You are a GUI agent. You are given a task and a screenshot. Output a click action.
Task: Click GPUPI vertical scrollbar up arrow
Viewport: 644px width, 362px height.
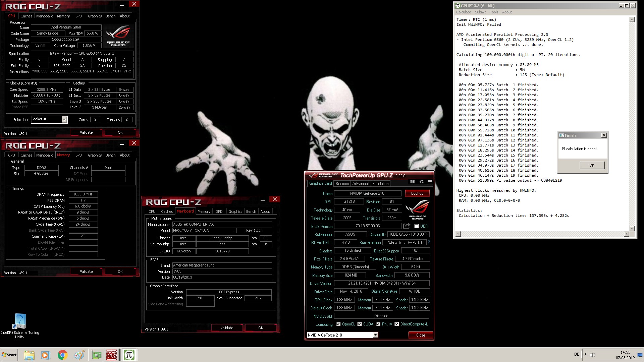point(632,19)
